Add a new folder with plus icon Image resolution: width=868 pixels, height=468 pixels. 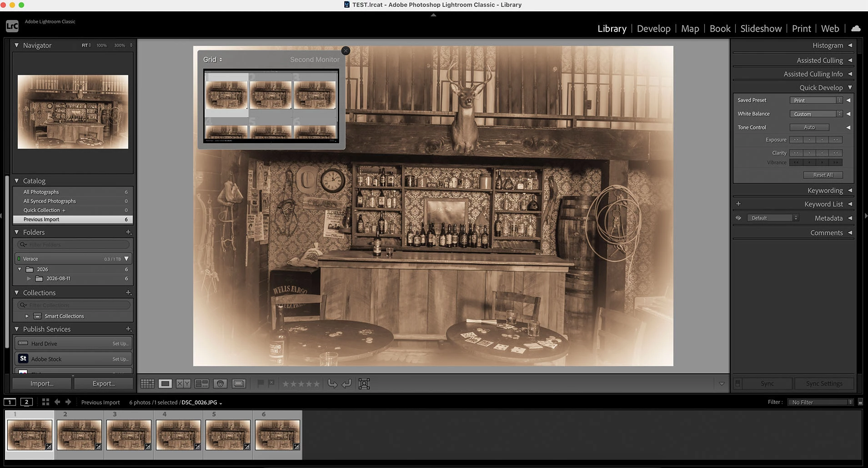pyautogui.click(x=129, y=232)
